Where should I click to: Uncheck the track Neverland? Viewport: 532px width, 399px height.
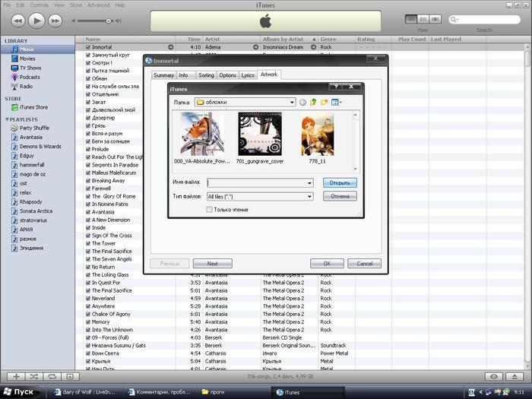[x=88, y=299]
